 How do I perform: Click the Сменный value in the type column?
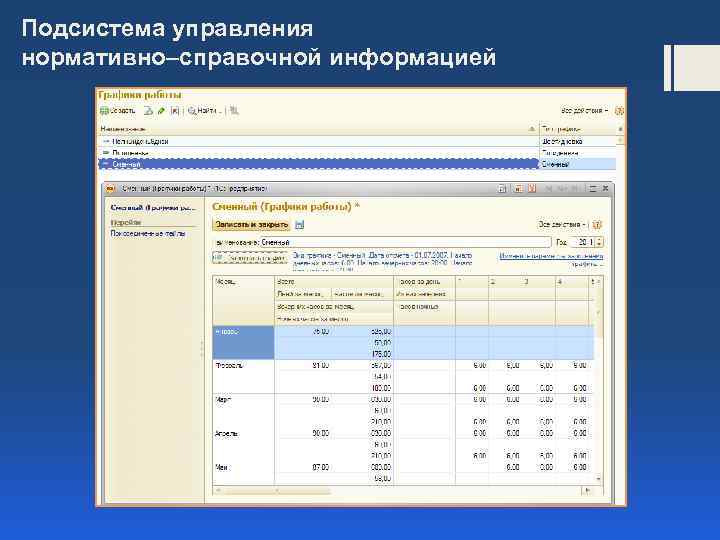pos(555,164)
